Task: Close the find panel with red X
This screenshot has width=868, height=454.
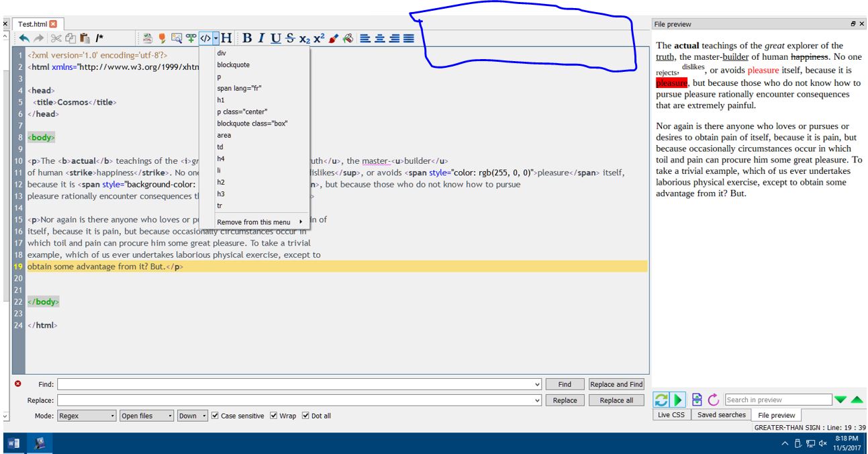Action: point(18,383)
